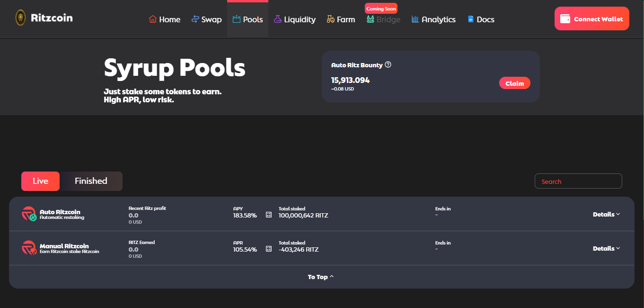This screenshot has height=308, width=644.
Task: Focus the pool Search field
Action: pyautogui.click(x=578, y=181)
